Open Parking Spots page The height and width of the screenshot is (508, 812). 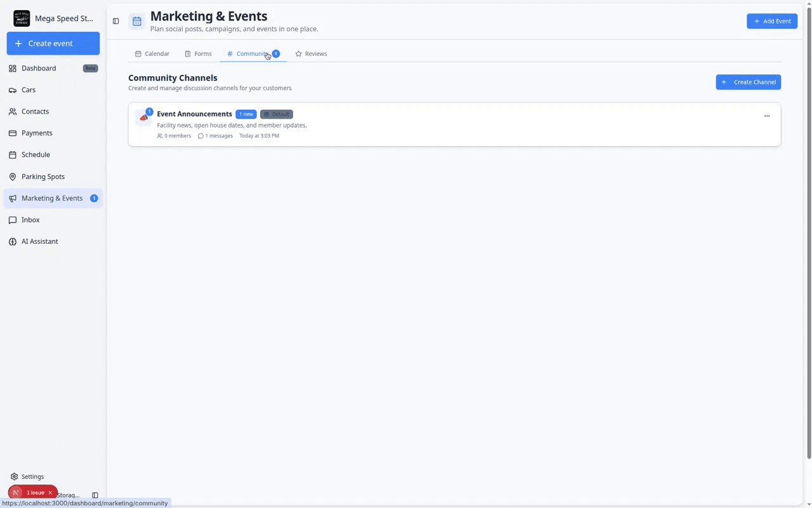53,177
